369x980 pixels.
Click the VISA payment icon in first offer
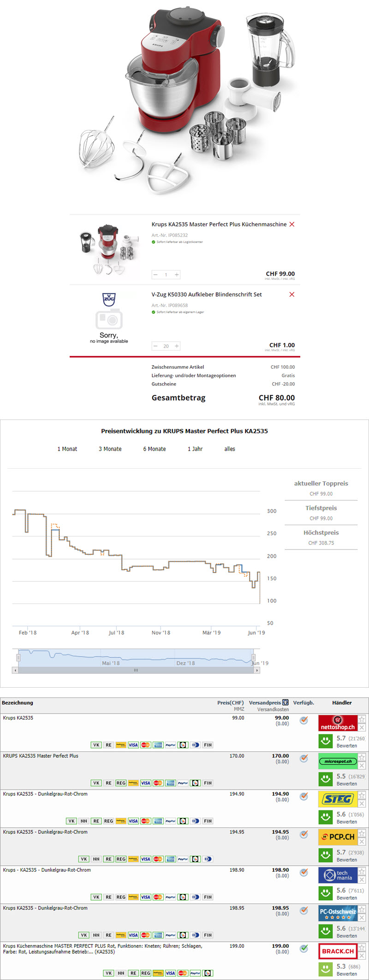click(x=133, y=745)
